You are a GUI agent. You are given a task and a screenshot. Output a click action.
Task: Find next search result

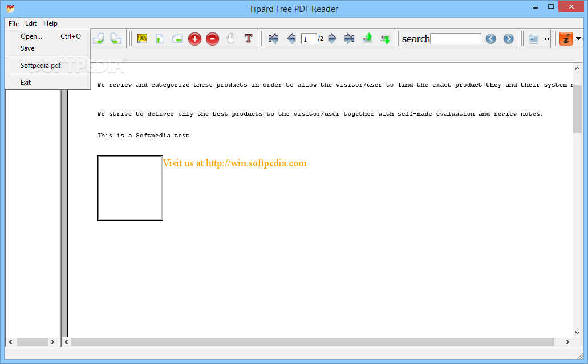pos(508,39)
